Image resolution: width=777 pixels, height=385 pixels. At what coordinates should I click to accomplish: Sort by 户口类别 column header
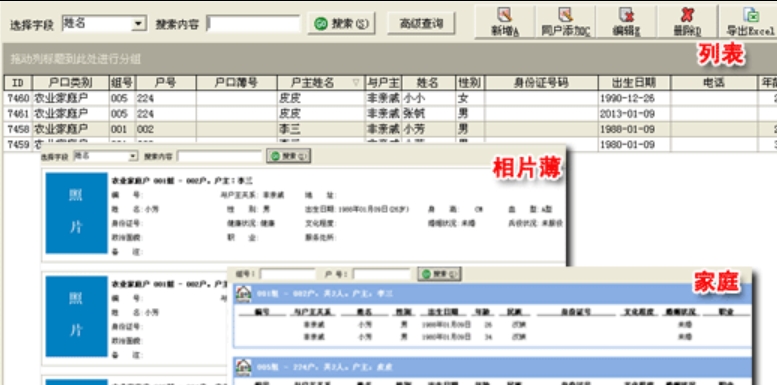click(70, 83)
